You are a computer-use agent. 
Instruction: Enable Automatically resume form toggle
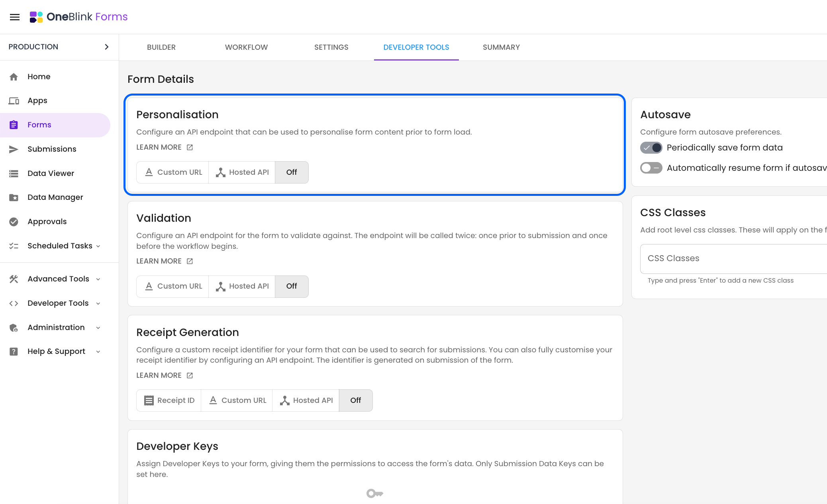click(651, 168)
